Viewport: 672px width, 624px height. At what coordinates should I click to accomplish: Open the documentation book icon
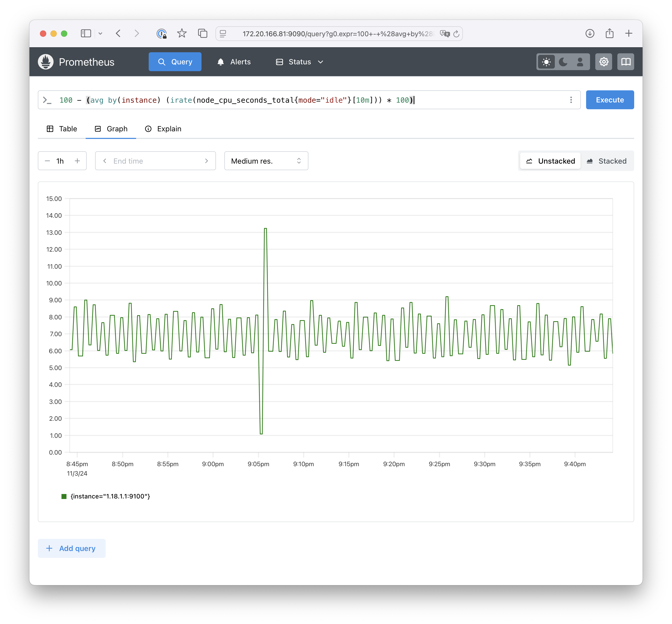pyautogui.click(x=626, y=62)
